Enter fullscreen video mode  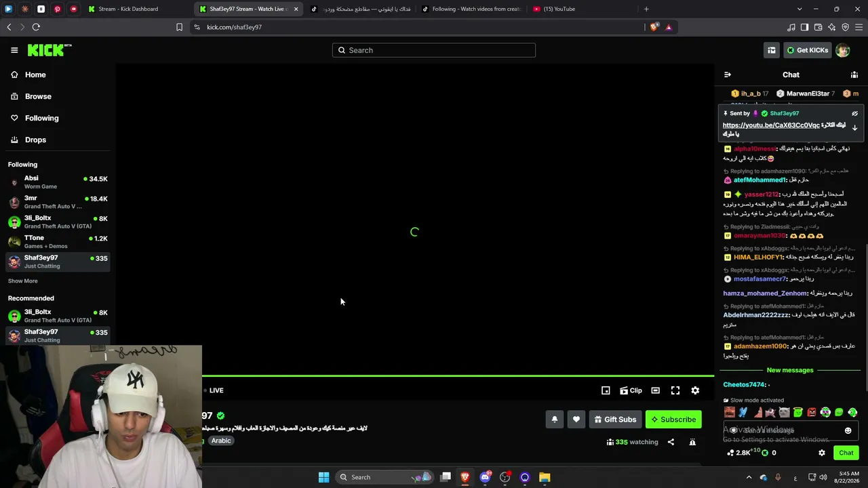click(x=675, y=390)
